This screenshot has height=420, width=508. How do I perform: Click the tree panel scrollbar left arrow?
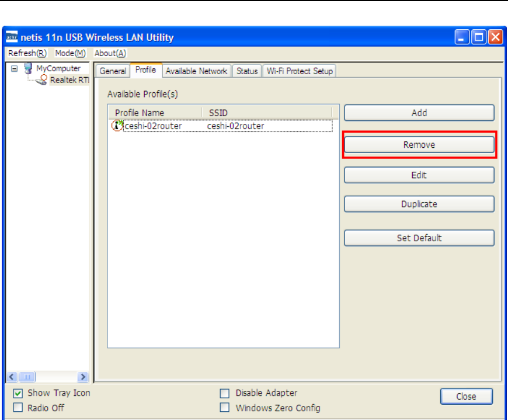12,377
